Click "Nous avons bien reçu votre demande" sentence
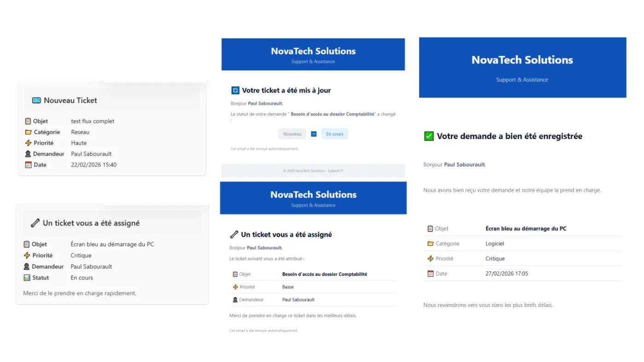The height and width of the screenshot is (362, 644). pos(512,190)
